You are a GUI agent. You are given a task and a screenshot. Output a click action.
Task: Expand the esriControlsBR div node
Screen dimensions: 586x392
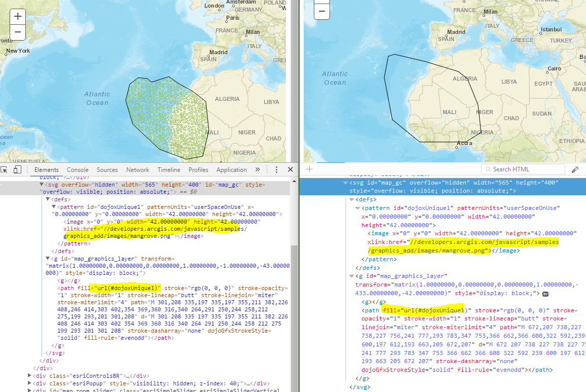click(x=29, y=376)
